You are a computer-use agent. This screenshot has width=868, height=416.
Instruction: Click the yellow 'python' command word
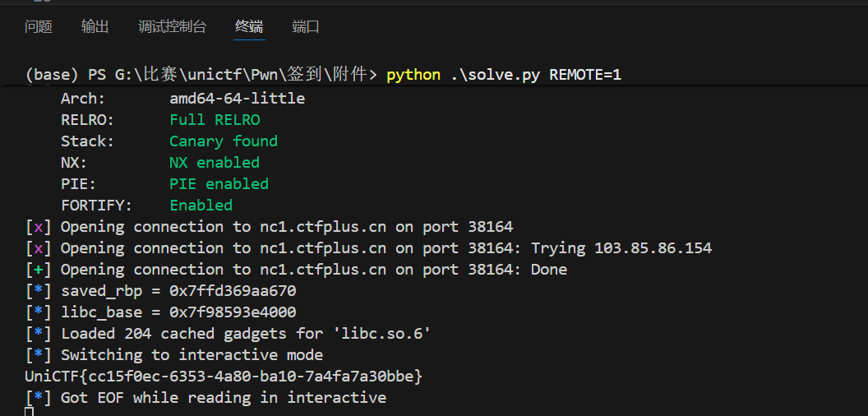coord(413,75)
